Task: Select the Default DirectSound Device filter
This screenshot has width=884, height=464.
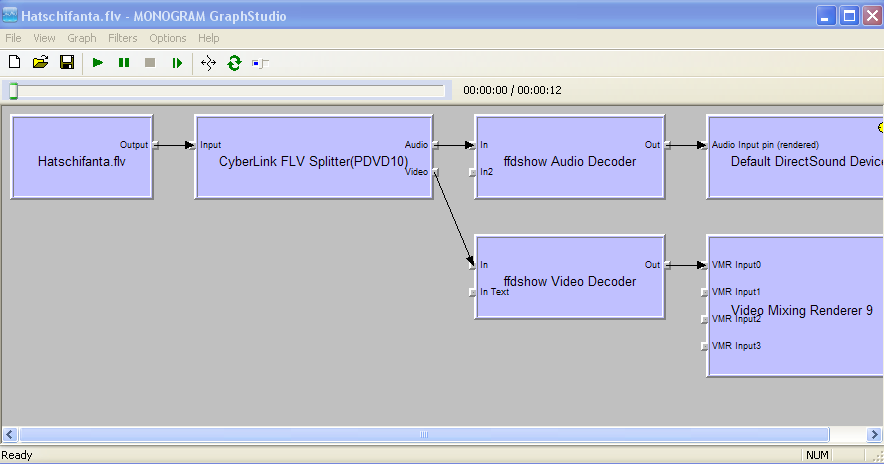Action: (795, 157)
